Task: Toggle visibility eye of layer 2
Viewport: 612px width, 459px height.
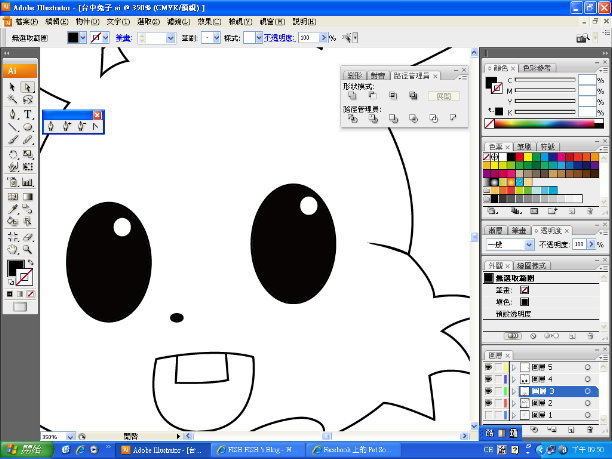Action: (x=488, y=403)
